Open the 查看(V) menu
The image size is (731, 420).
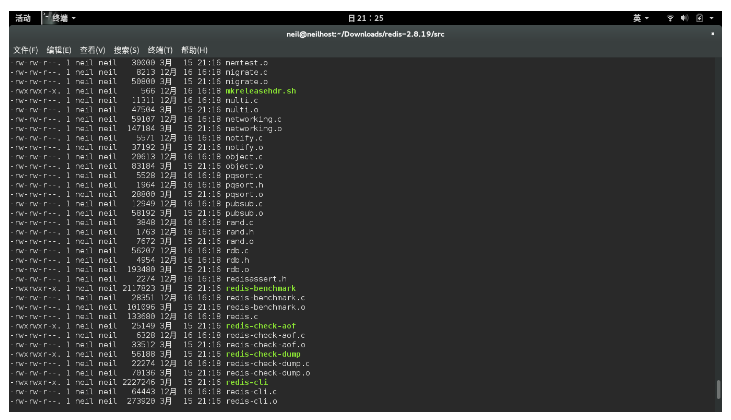tap(92, 50)
